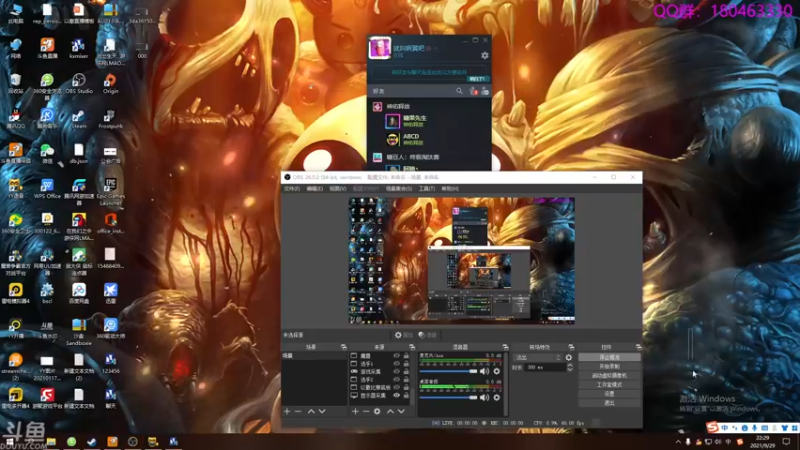Pop out the scenes dock panel
The width and height of the screenshot is (800, 450).
pos(343,347)
